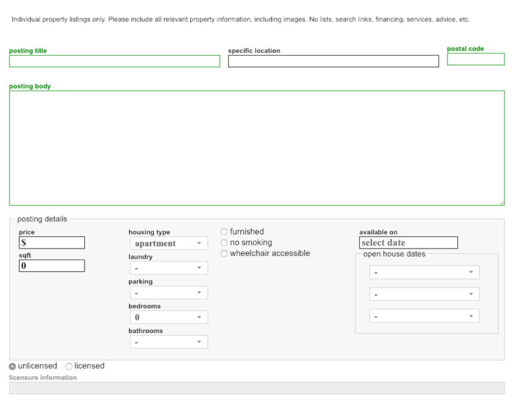The image size is (532, 403).
Task: Open the first open house date dropdown
Action: tap(424, 273)
